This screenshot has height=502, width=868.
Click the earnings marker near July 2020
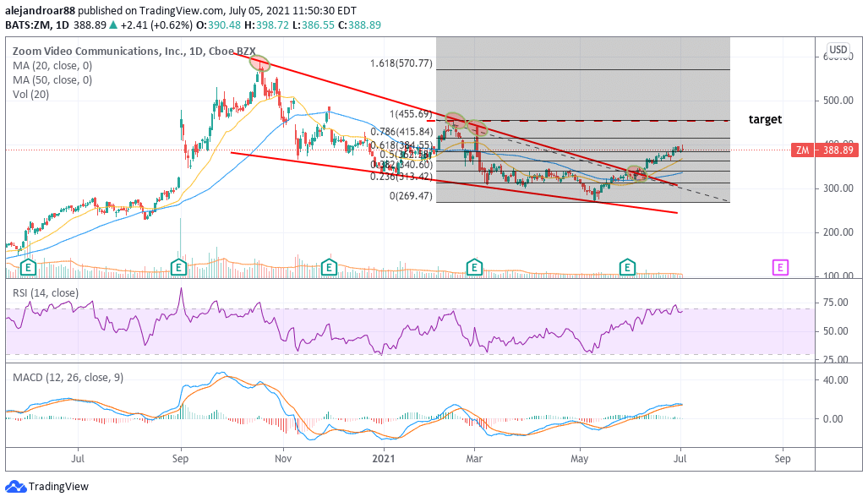(x=28, y=268)
